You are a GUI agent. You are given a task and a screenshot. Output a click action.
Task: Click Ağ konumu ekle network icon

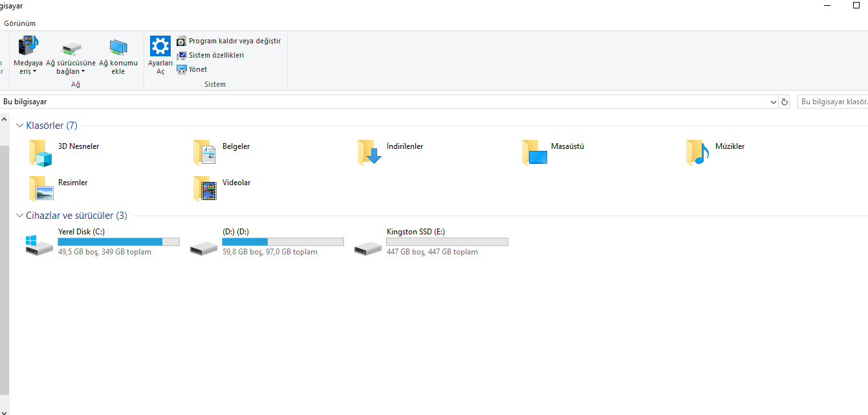118,47
